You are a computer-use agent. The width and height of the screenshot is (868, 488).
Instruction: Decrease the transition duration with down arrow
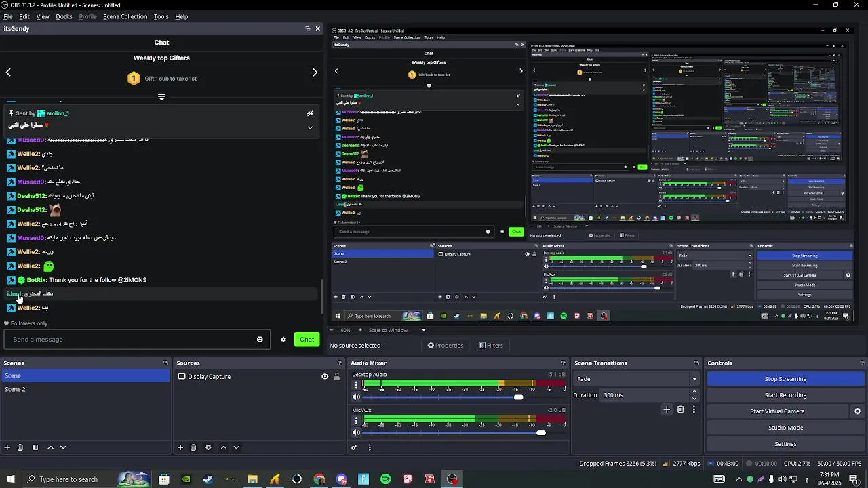point(694,399)
